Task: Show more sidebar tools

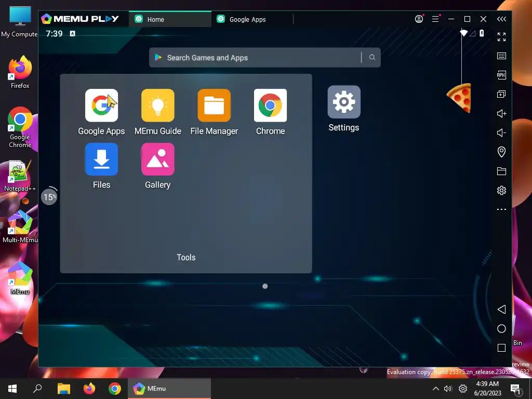Action: [501, 209]
